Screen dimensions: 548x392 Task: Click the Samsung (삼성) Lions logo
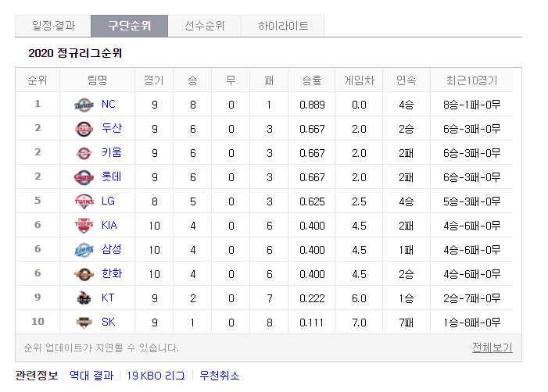coord(84,250)
